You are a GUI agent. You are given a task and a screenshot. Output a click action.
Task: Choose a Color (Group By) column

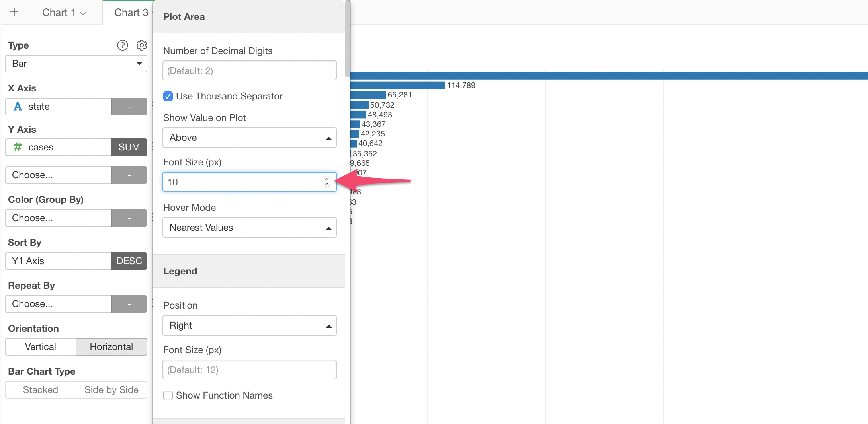(x=59, y=218)
